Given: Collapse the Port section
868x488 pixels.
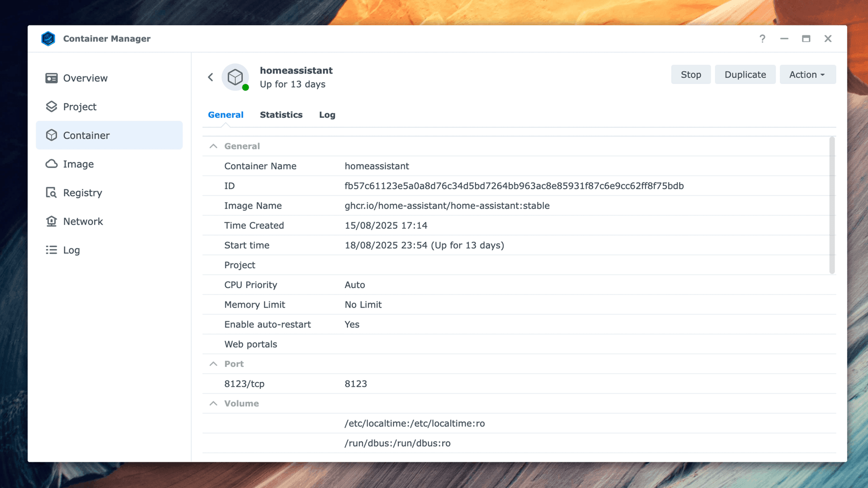Looking at the screenshot, I should click(x=213, y=364).
